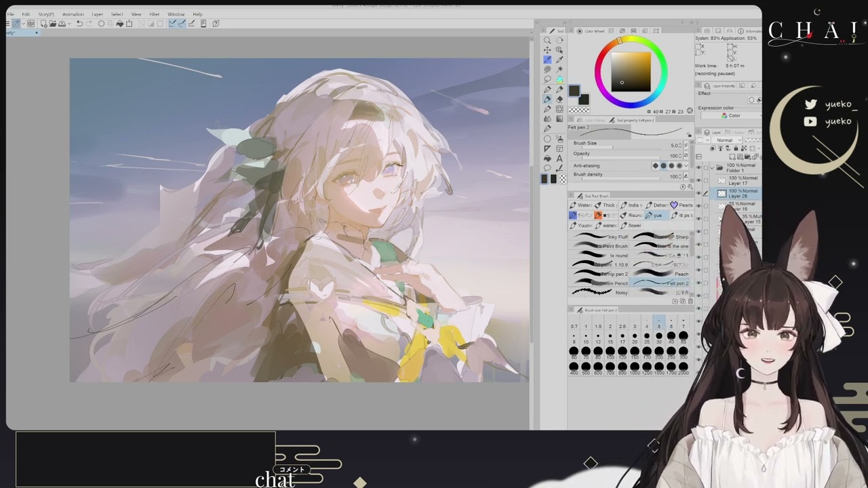Select the Move layer tool
The height and width of the screenshot is (488, 868).
pyautogui.click(x=547, y=49)
